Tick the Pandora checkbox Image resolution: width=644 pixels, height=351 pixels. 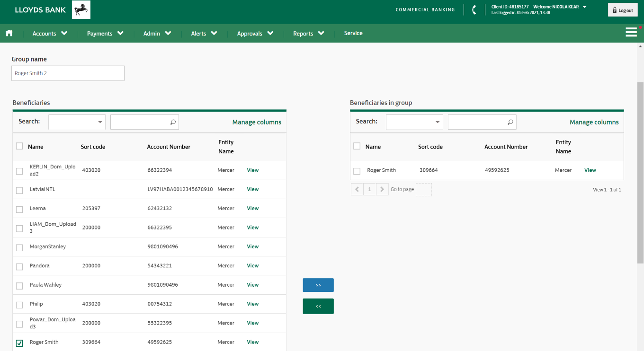coord(19,267)
